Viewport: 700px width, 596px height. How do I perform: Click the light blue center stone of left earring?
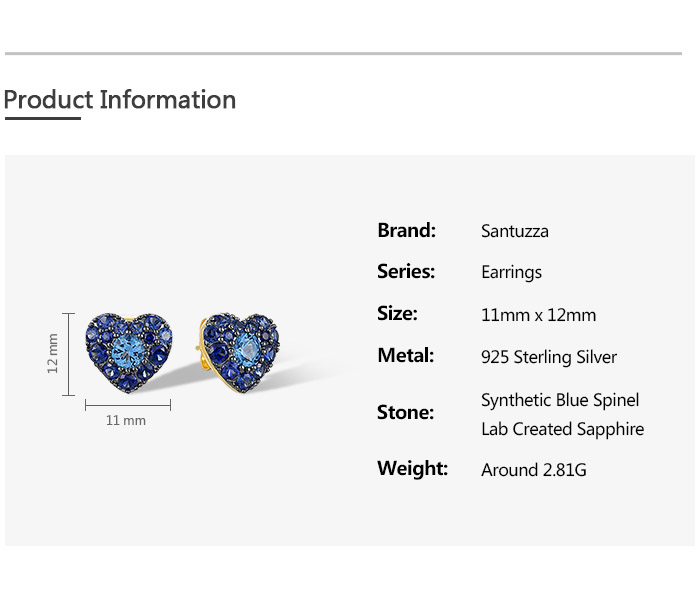click(128, 350)
